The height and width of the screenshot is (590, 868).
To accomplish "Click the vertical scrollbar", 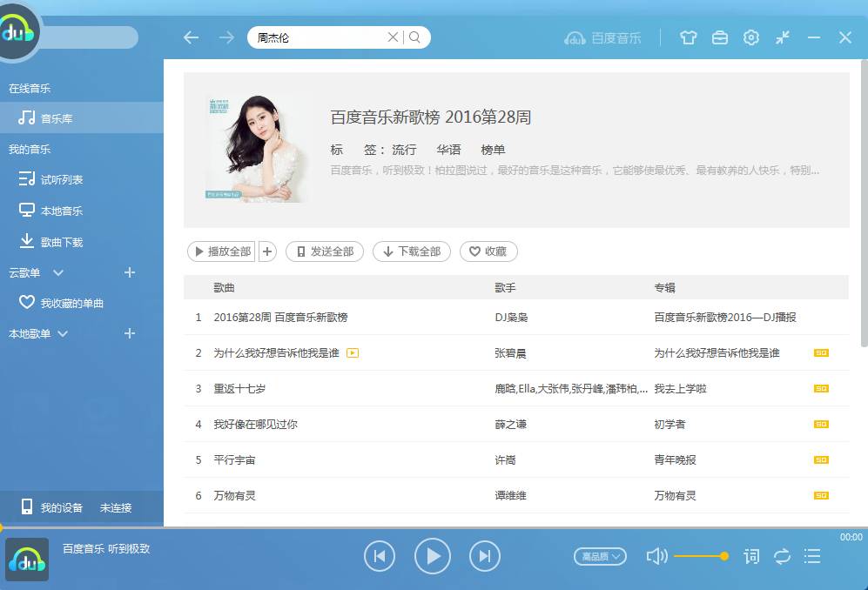I will click(x=865, y=203).
